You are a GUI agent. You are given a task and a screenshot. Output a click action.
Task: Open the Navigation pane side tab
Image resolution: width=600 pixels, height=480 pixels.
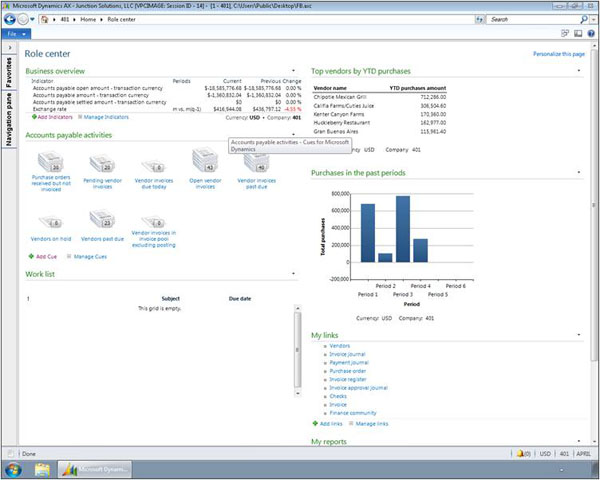9,119
